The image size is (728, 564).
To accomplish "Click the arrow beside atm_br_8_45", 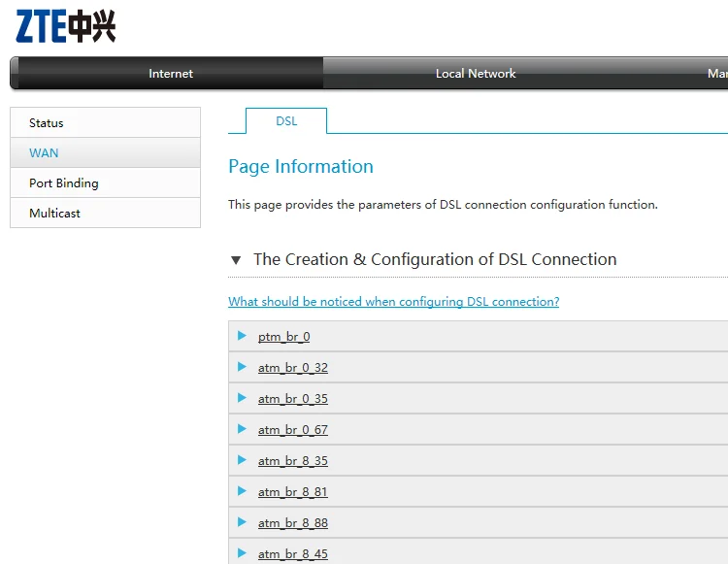I will pos(242,553).
